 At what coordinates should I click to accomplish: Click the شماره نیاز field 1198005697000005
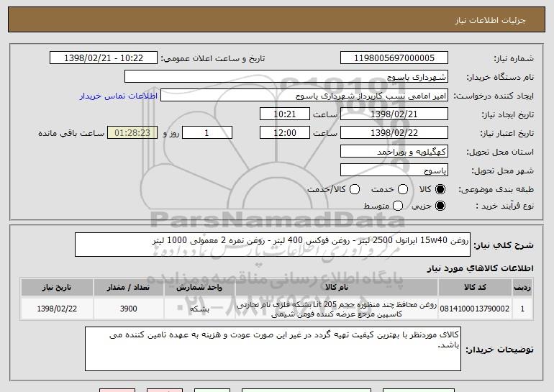394,58
